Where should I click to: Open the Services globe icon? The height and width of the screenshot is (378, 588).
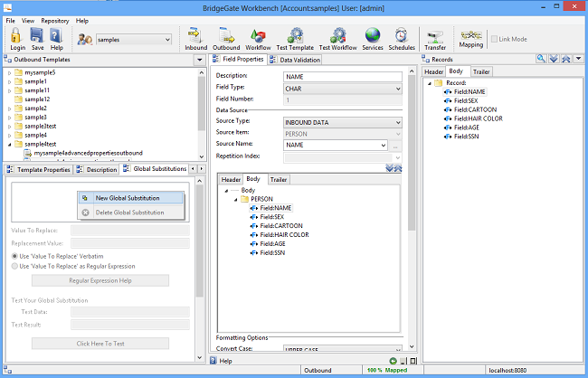373,35
